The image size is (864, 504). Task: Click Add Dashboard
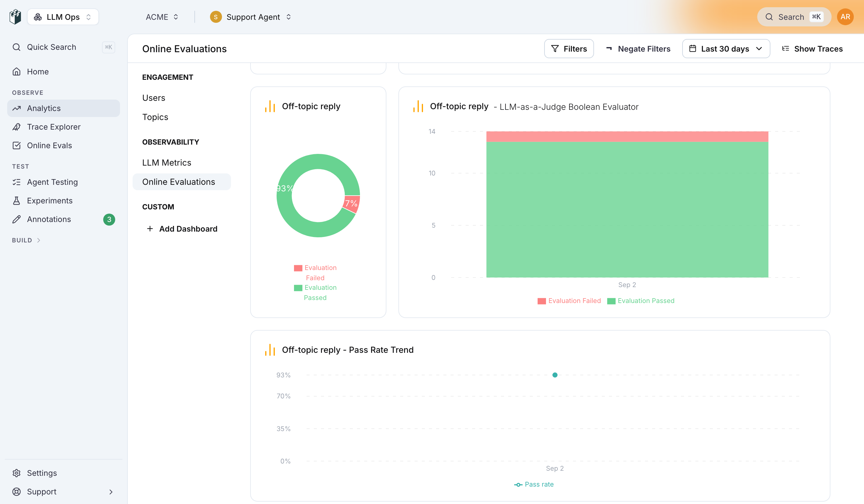182,229
